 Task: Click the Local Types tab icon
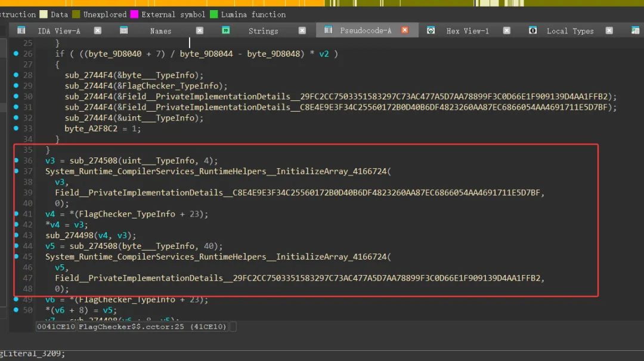[532, 30]
